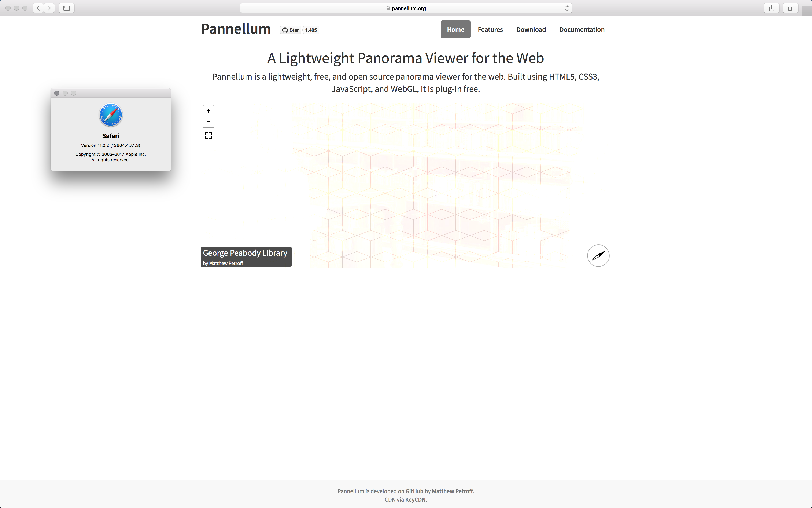Click the Apple copyright text in dialog

(110, 157)
